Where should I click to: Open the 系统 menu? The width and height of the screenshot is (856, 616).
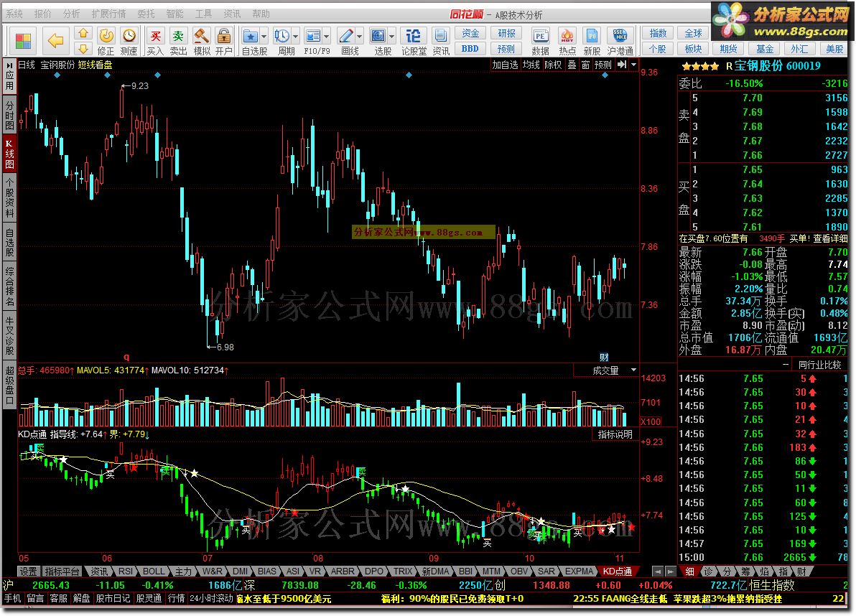pyautogui.click(x=14, y=14)
